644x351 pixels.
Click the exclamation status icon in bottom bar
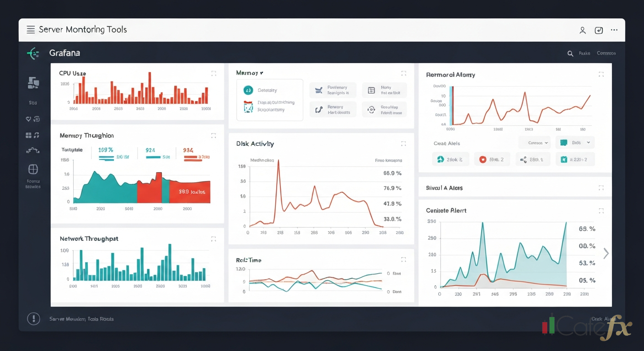33,319
